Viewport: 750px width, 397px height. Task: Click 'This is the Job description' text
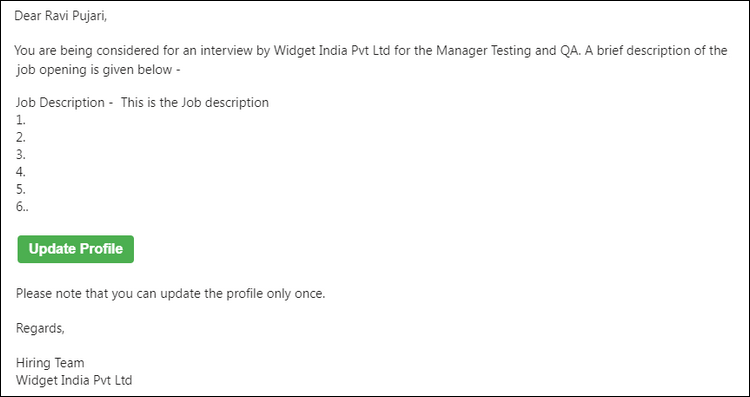point(195,102)
